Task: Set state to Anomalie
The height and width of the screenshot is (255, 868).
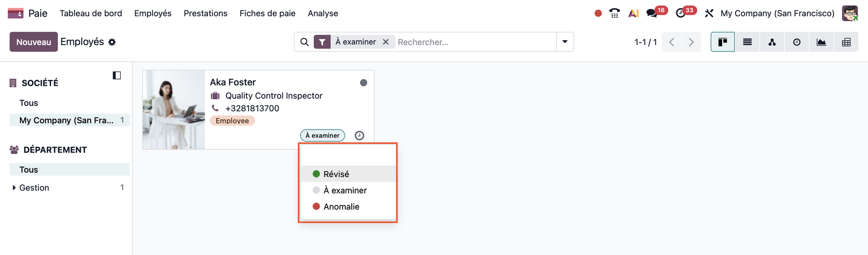Action: pyautogui.click(x=341, y=207)
